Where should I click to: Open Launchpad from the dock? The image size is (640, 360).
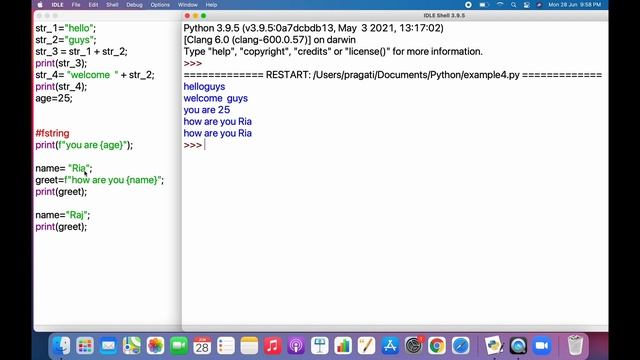click(85, 346)
